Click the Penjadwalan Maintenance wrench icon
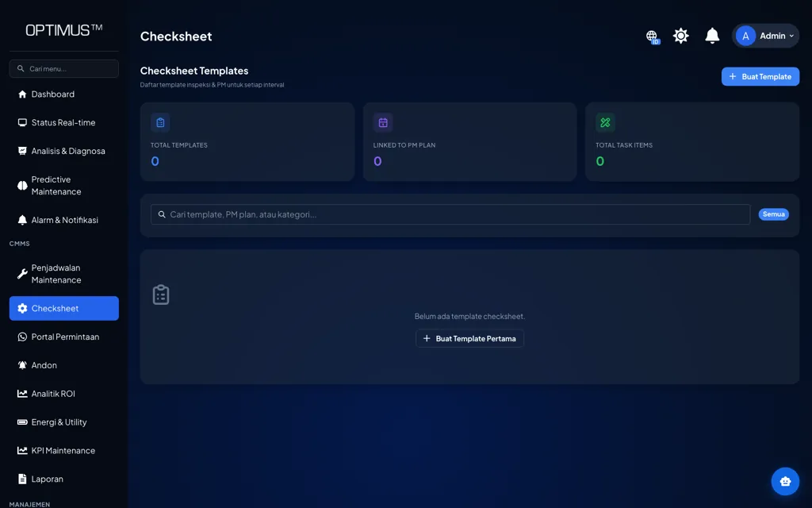The width and height of the screenshot is (812, 508). tap(22, 274)
